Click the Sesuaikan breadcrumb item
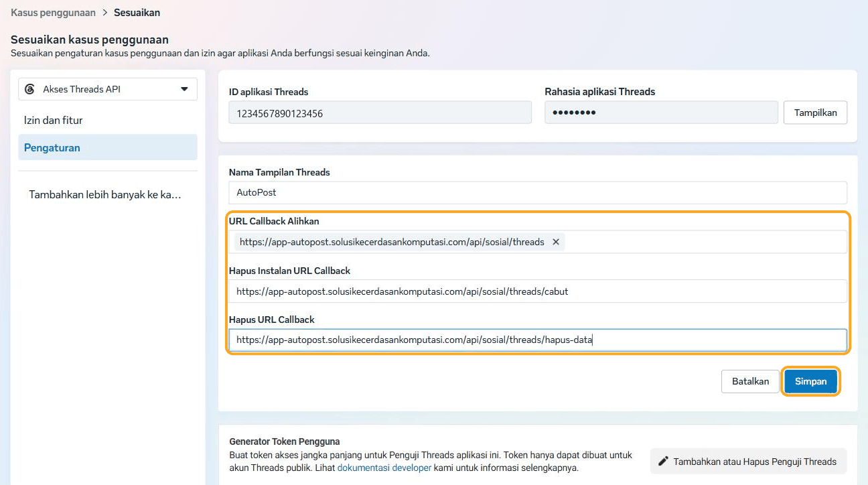Image resolution: width=868 pixels, height=485 pixels. click(x=137, y=13)
